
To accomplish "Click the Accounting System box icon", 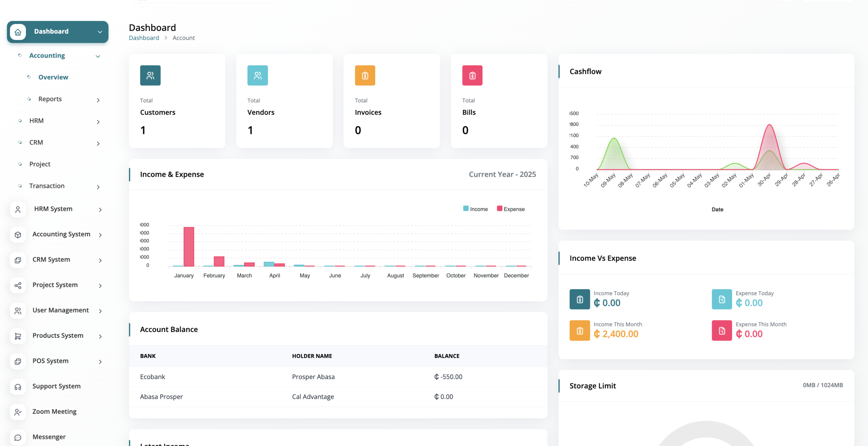I will tap(18, 235).
